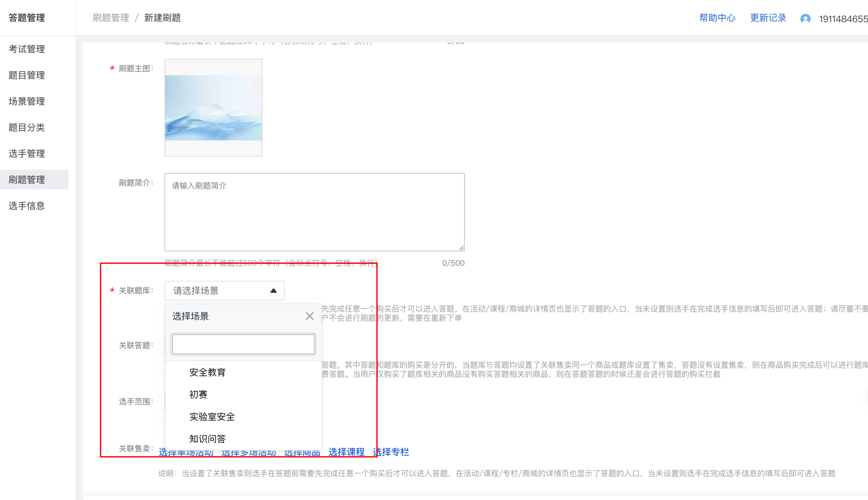Click the resize handle of the 刷题简介 textarea
The image size is (868, 500).
click(461, 248)
